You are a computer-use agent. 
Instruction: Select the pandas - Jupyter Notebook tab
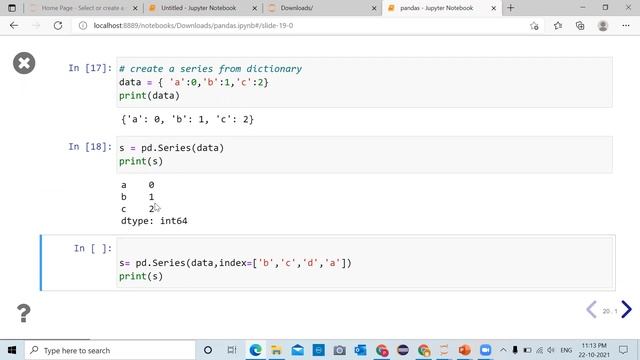pyautogui.click(x=437, y=8)
